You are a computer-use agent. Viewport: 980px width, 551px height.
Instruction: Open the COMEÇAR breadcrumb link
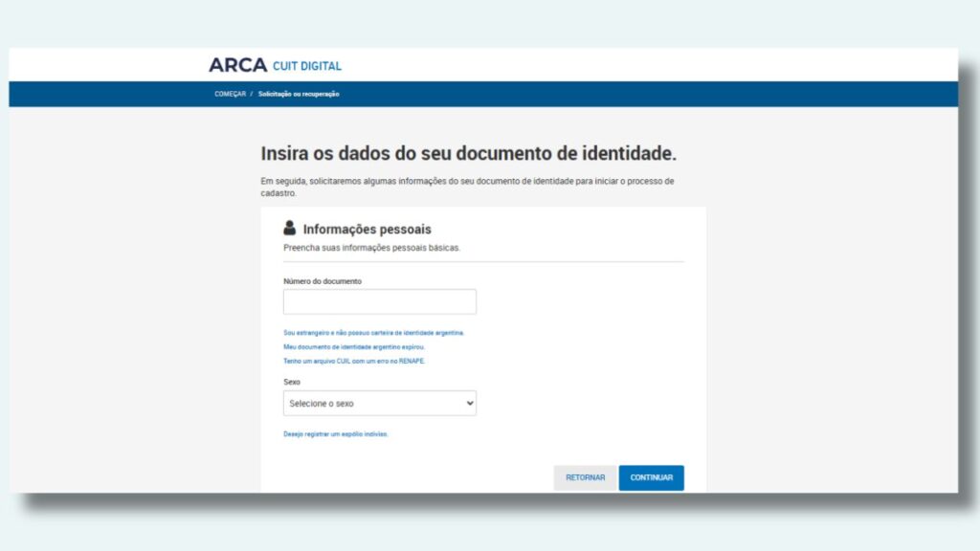[230, 94]
